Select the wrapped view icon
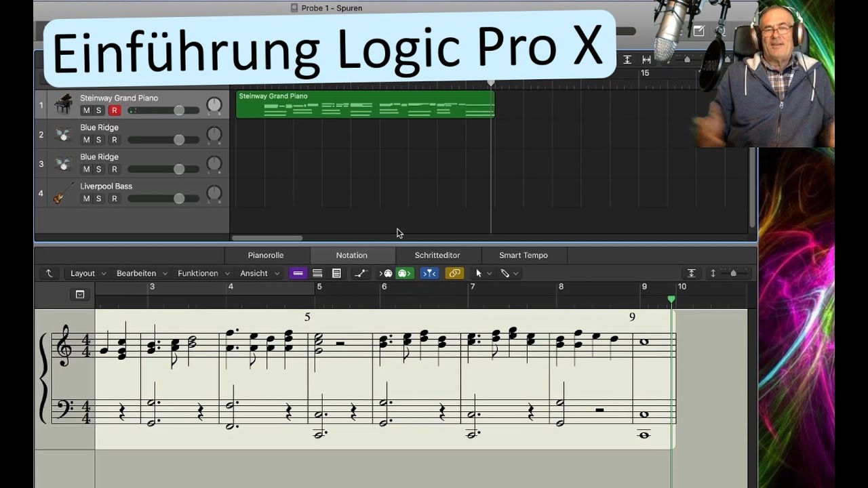Screen dimensions: 868x488 tap(317, 273)
